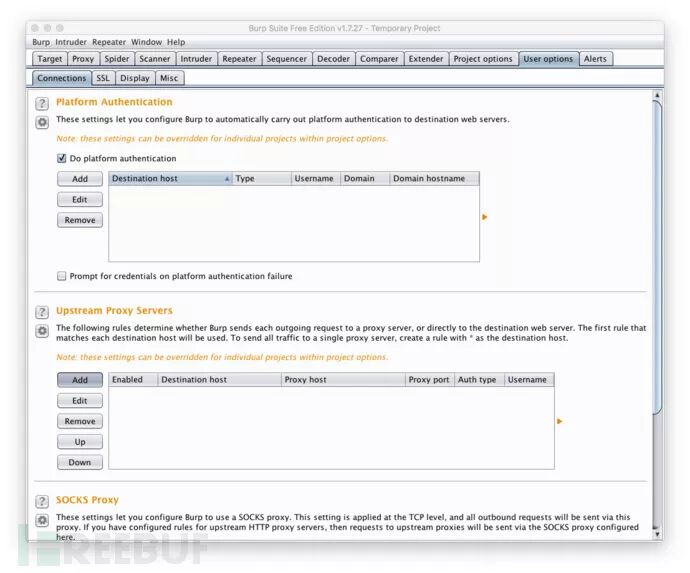Screen dimensions: 690x573
Task: Click the scrollbar up arrow
Action: click(x=657, y=95)
